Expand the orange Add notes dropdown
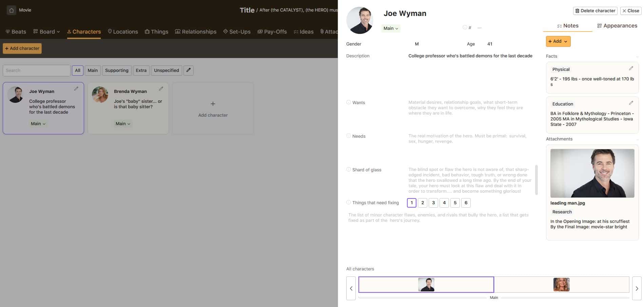The height and width of the screenshot is (307, 644). pos(558,41)
